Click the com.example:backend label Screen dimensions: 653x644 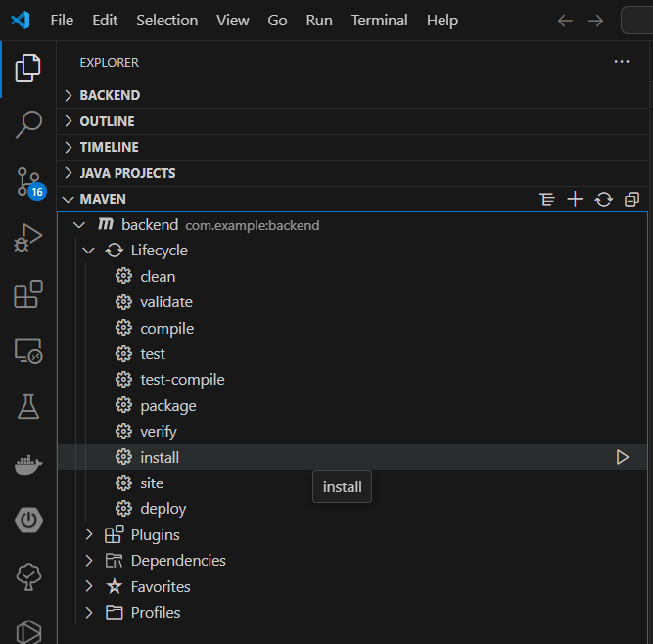253,226
